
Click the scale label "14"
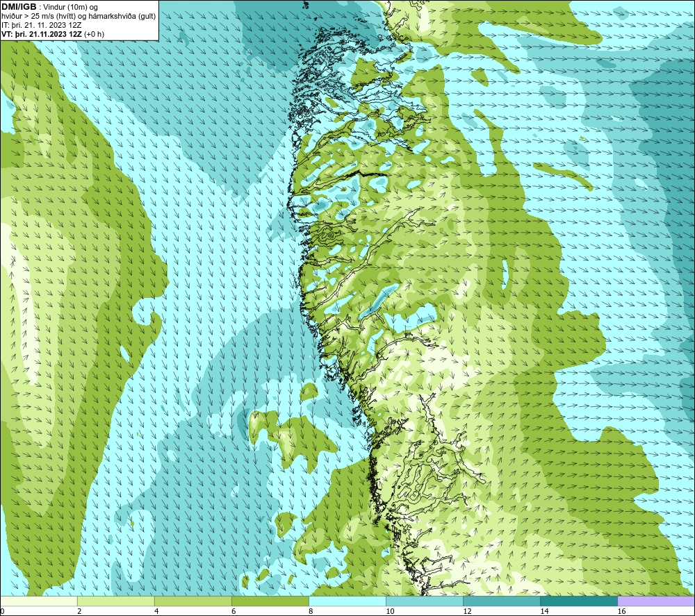544,611
